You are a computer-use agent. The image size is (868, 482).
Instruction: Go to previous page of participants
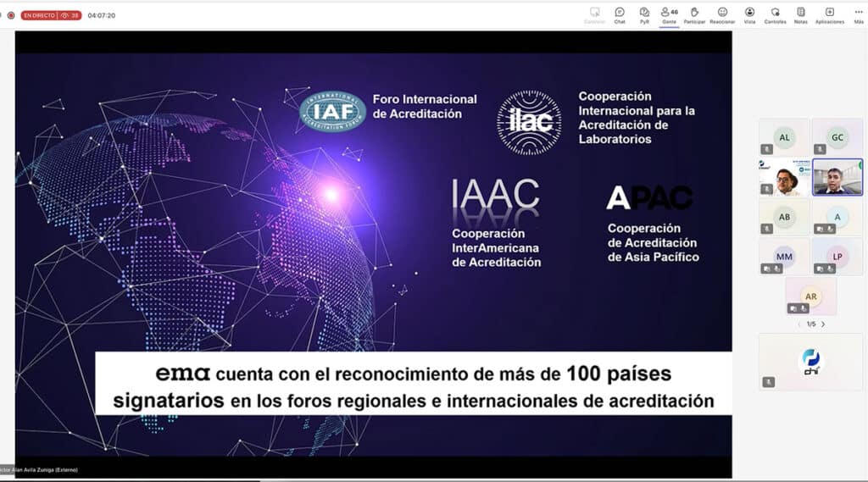point(798,324)
